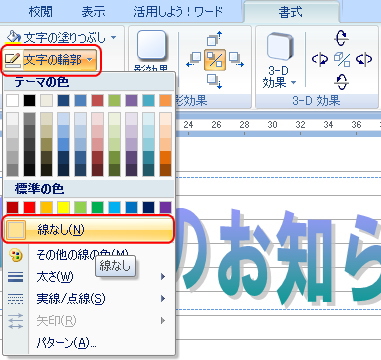The height and width of the screenshot is (360, 381).
Task: Tilt 3-D effect up
Action: pyautogui.click(x=341, y=38)
